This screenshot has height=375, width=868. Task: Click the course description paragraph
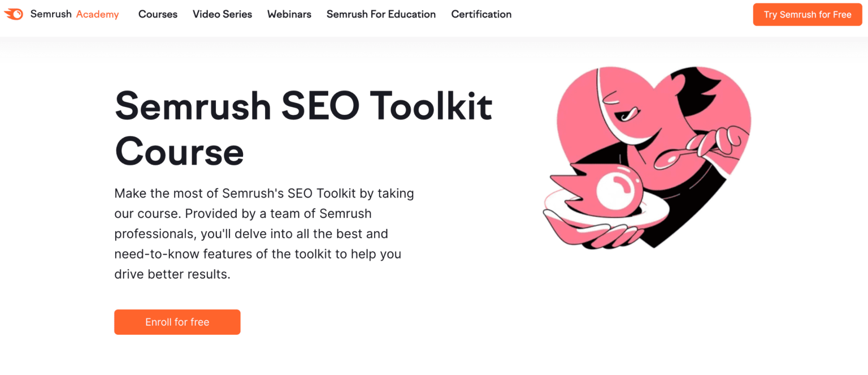[x=264, y=233]
